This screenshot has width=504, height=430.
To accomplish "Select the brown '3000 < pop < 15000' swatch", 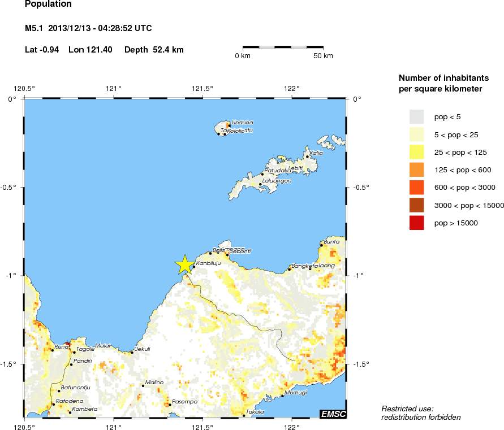I will point(416,205).
